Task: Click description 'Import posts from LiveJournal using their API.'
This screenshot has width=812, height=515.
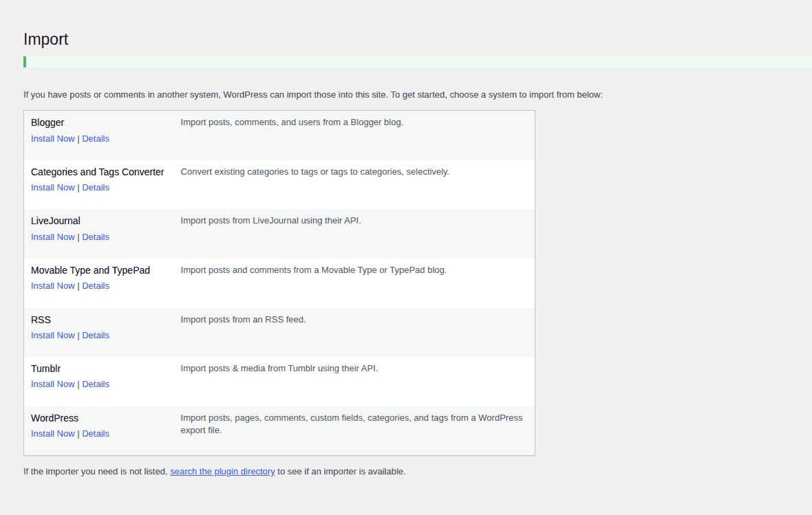Action: pyautogui.click(x=271, y=221)
